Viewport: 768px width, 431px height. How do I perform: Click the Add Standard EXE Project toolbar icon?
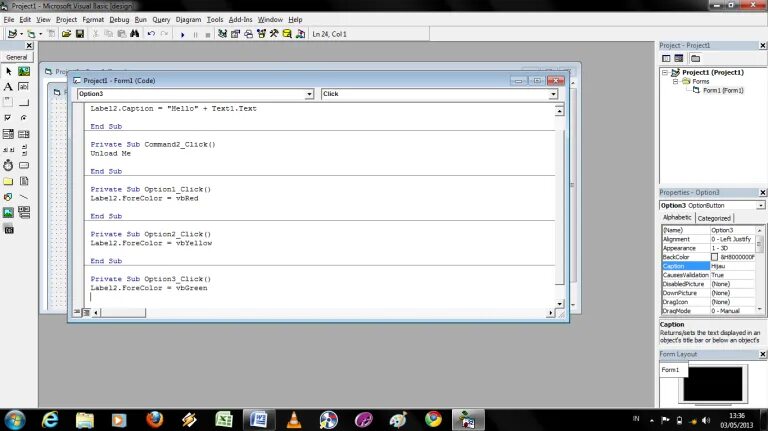click(x=13, y=34)
